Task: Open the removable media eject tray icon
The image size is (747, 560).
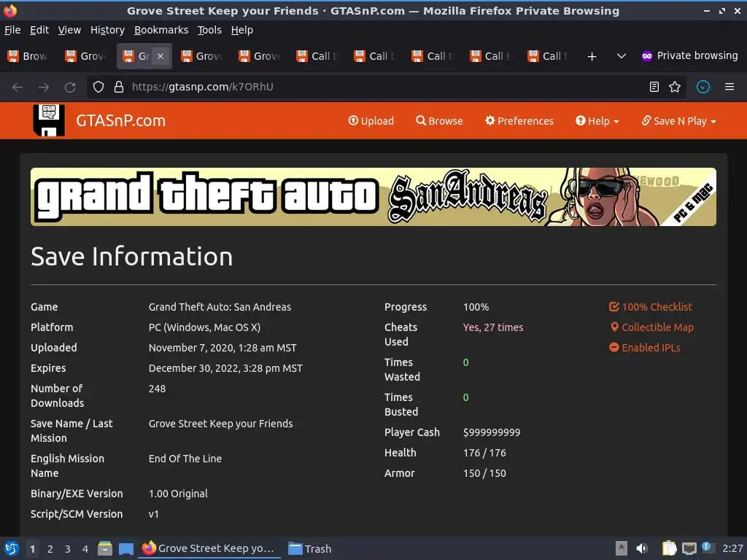Action: 622,548
